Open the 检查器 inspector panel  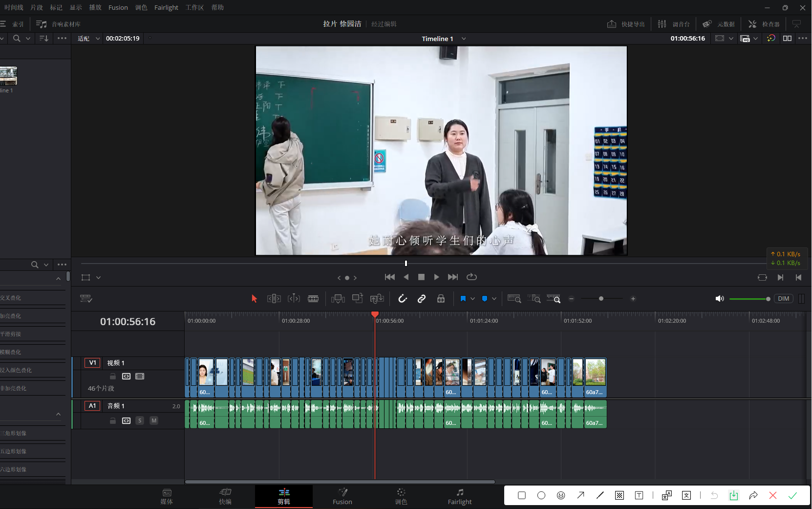tap(764, 24)
